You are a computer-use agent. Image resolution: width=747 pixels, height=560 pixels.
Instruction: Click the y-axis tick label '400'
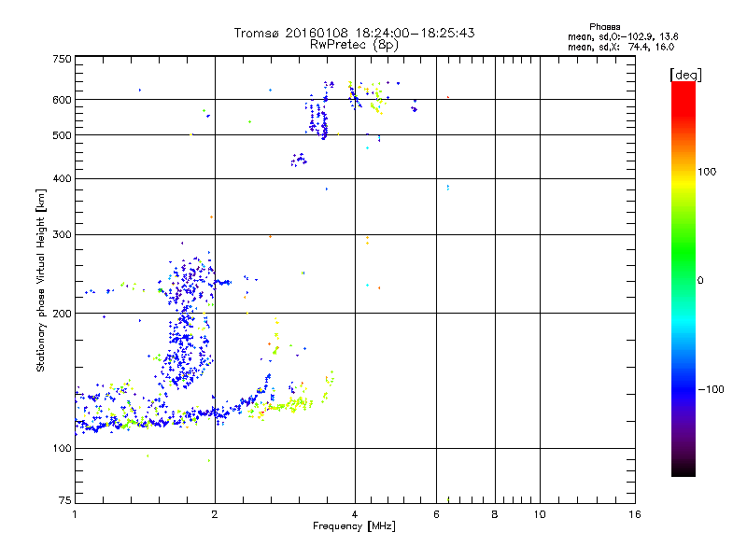62,178
